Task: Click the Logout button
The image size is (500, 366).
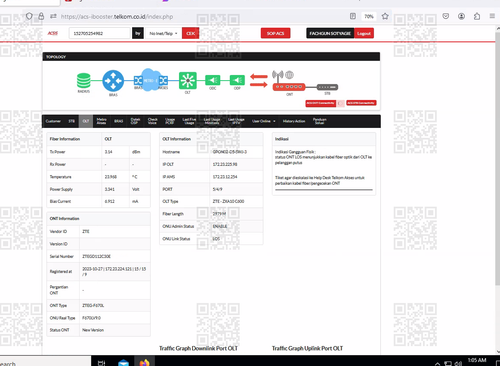Action: [364, 33]
